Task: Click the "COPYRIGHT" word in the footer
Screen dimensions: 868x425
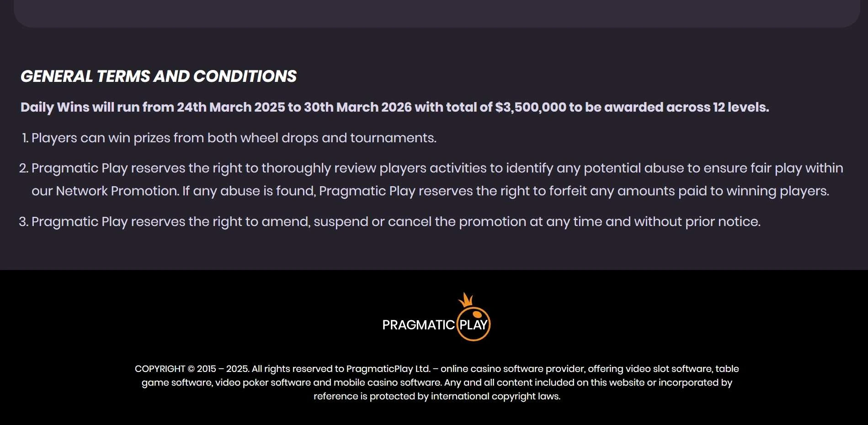Action: click(160, 369)
